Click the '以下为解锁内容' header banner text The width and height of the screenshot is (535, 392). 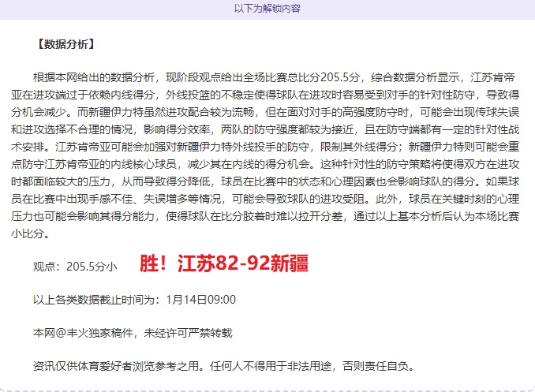click(x=267, y=8)
